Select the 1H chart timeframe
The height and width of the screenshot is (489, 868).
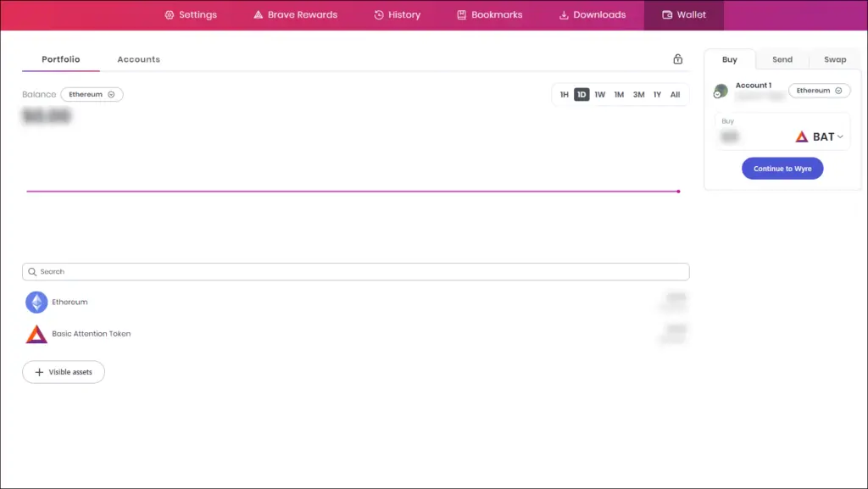click(564, 95)
